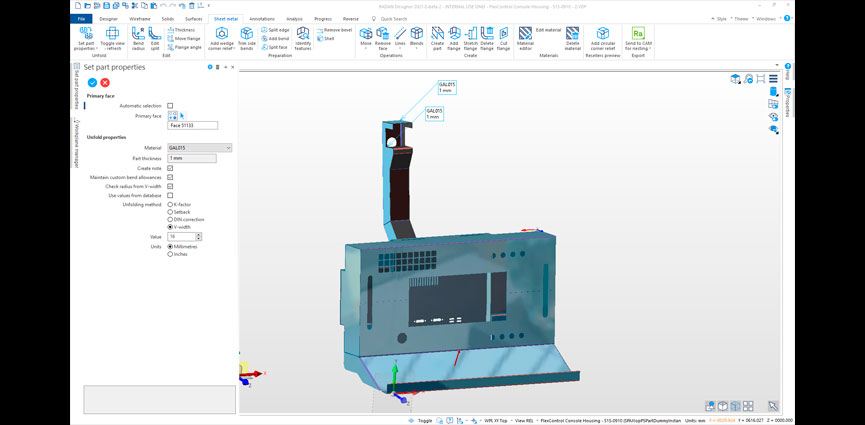
Task: Click Send to CAM for nesting
Action: pos(637,39)
